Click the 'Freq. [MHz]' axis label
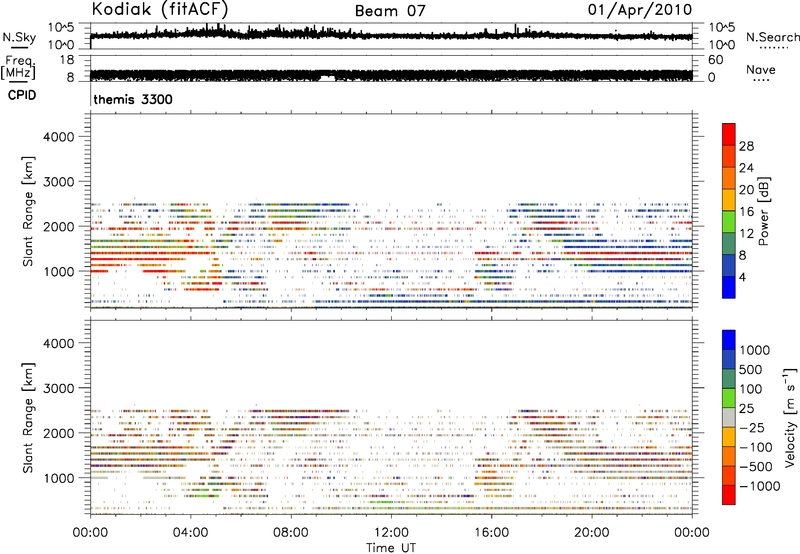 click(x=18, y=68)
